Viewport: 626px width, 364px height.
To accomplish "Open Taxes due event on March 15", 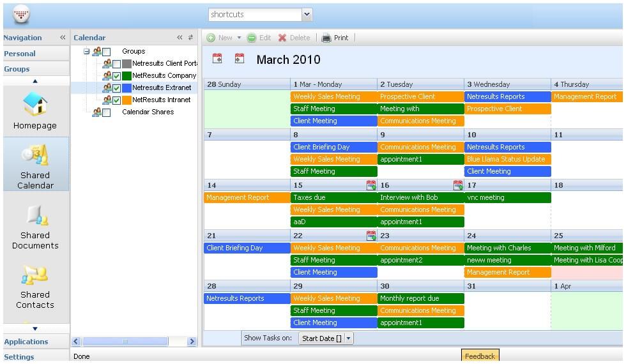I will click(x=333, y=197).
